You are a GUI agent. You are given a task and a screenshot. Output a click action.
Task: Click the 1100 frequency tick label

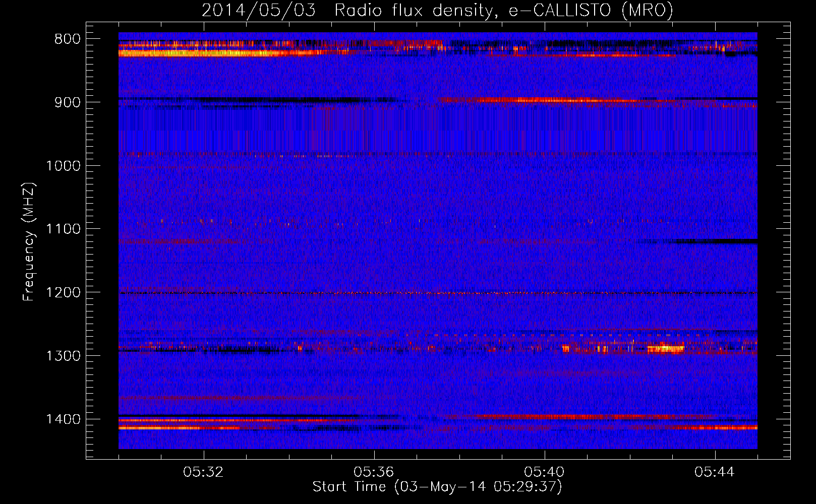tap(63, 229)
